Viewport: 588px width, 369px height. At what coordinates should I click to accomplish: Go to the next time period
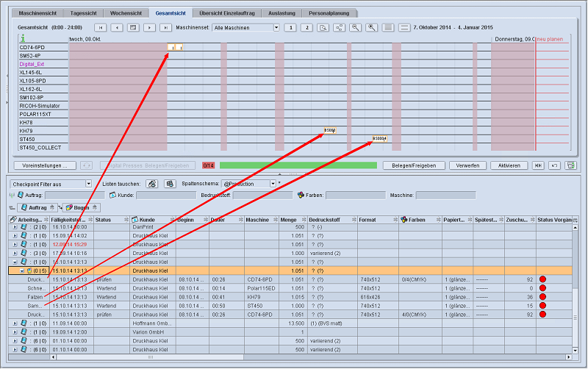[149, 27]
